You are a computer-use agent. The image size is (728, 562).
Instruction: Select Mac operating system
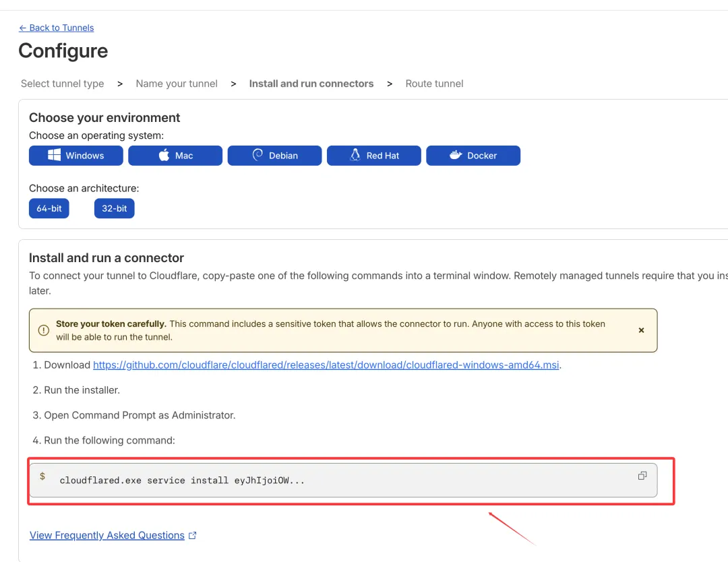175,156
